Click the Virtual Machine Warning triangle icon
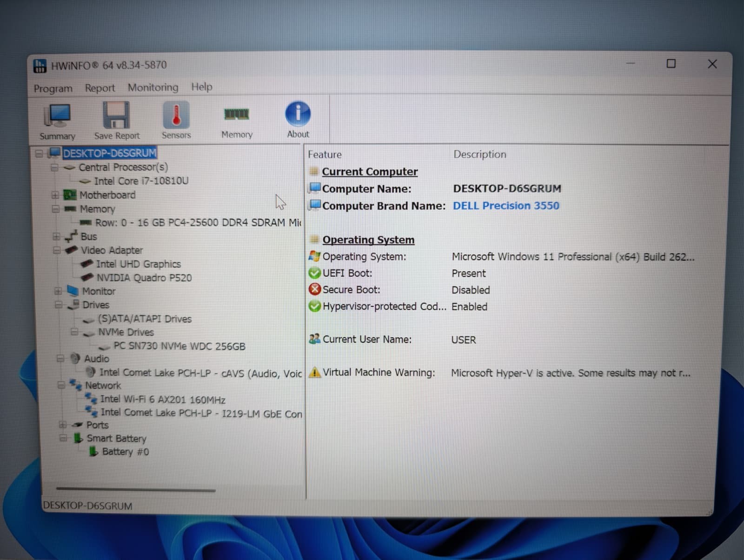 pos(315,372)
